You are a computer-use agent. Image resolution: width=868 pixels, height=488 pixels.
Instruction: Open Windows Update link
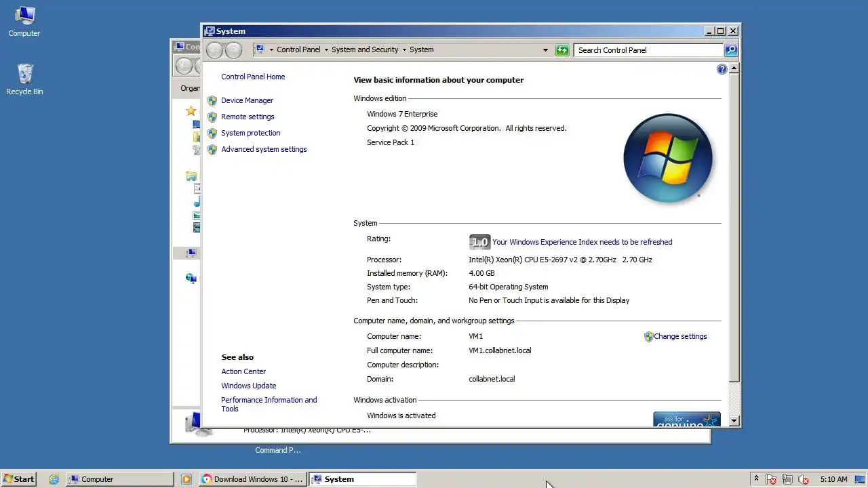(248, 386)
